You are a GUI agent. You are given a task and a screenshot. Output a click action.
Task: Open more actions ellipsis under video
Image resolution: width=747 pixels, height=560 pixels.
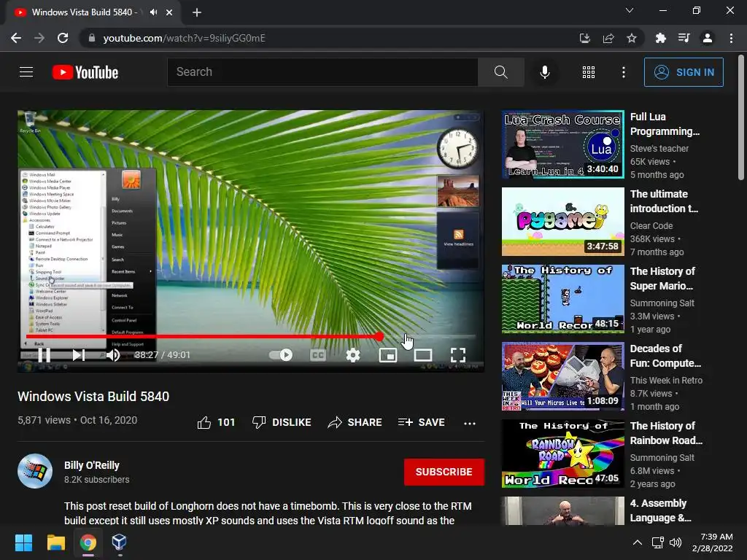pyautogui.click(x=470, y=423)
